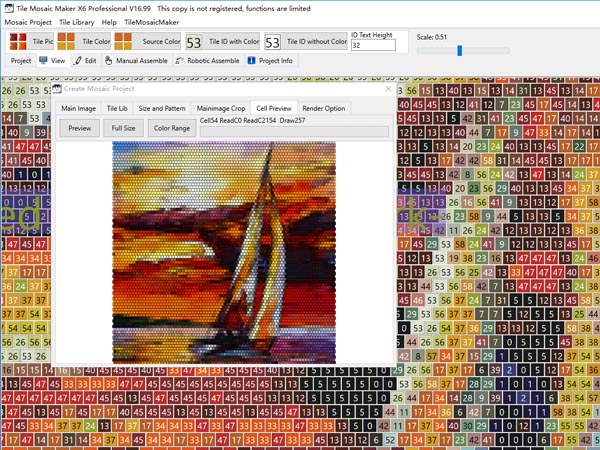
Task: Click the colored 53 tile icon
Action: 194,42
